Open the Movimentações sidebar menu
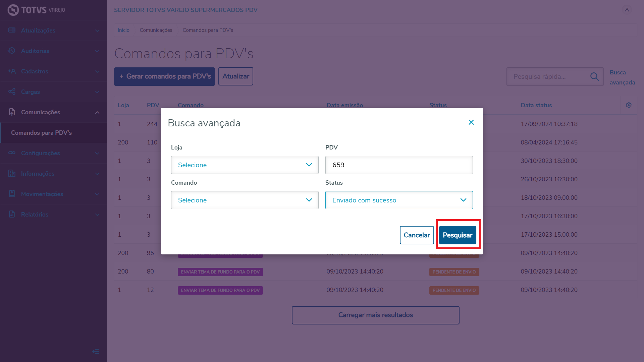The height and width of the screenshot is (362, 644). (x=54, y=194)
